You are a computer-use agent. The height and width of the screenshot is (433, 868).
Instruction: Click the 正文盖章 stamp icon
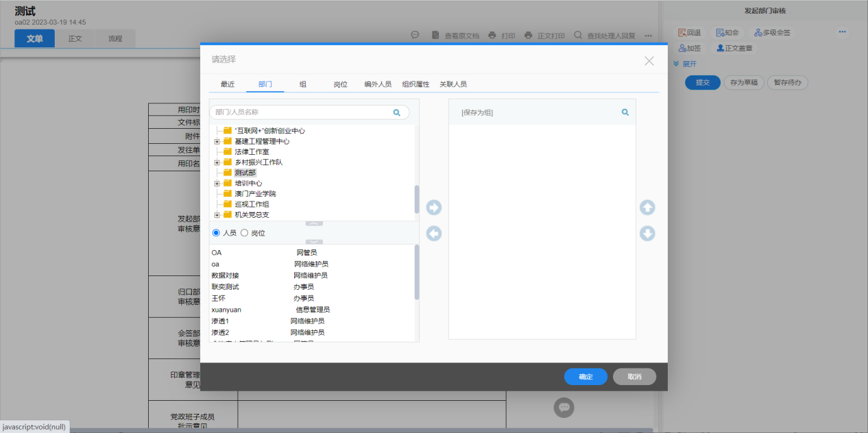(x=720, y=48)
